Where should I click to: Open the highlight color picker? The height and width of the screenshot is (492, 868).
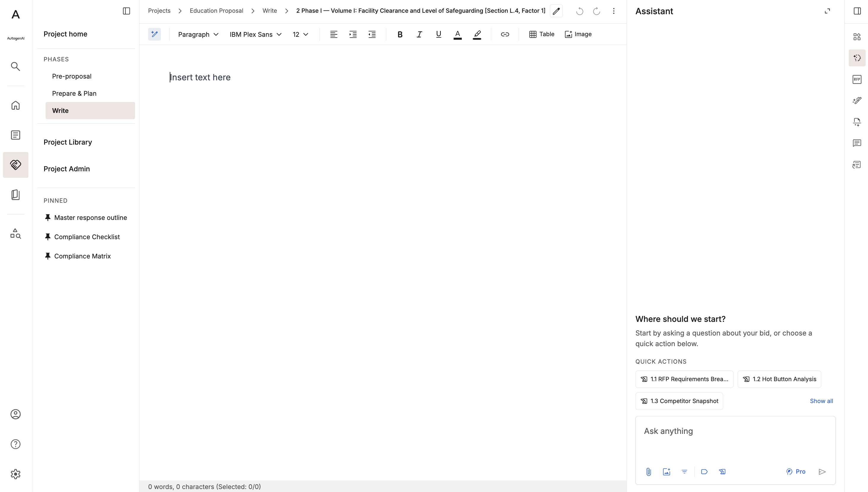pos(477,34)
